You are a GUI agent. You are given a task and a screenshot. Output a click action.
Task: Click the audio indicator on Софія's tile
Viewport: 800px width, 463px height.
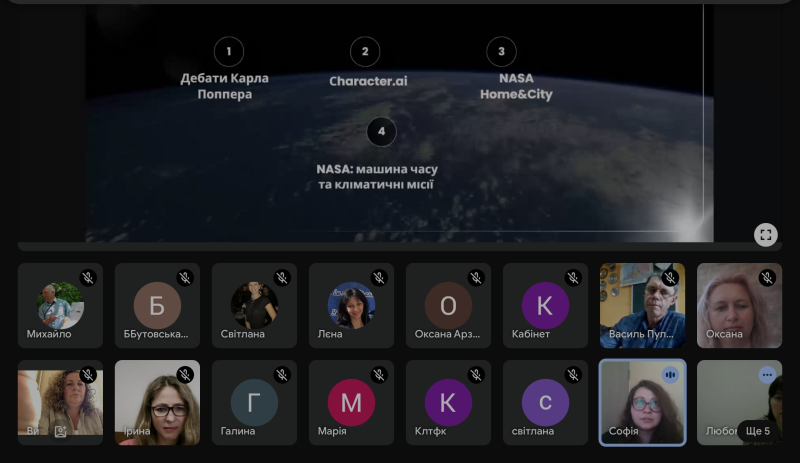pyautogui.click(x=670, y=375)
